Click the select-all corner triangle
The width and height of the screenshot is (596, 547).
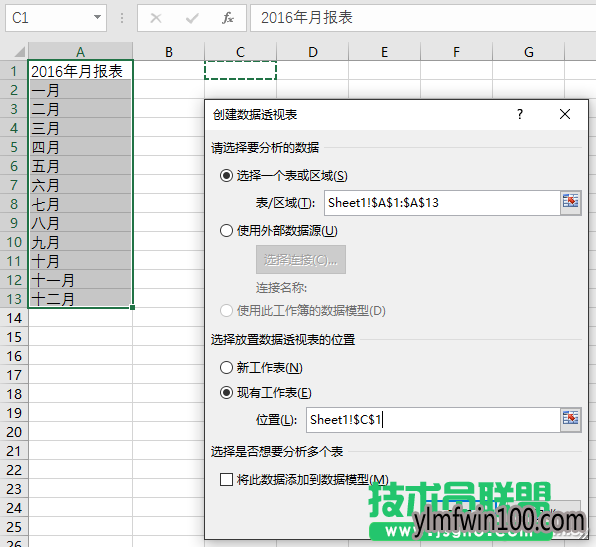click(19, 51)
